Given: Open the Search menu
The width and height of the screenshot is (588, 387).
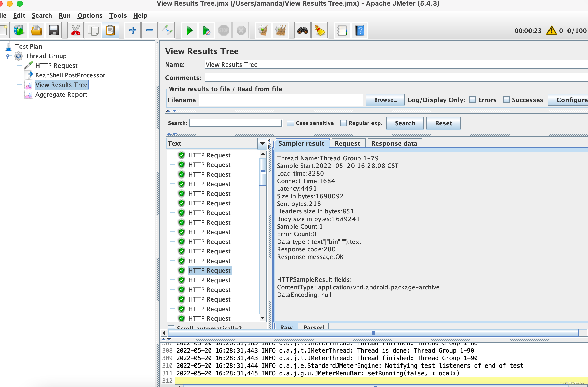Looking at the screenshot, I should [x=42, y=16].
